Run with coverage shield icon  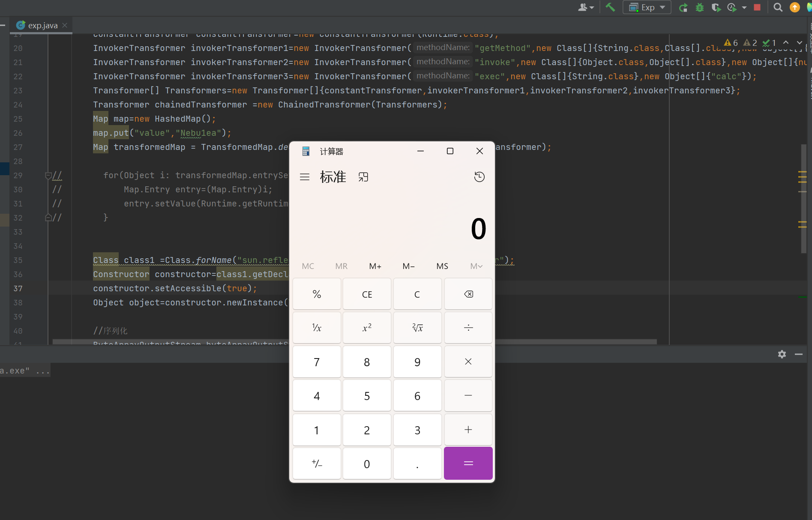[716, 7]
